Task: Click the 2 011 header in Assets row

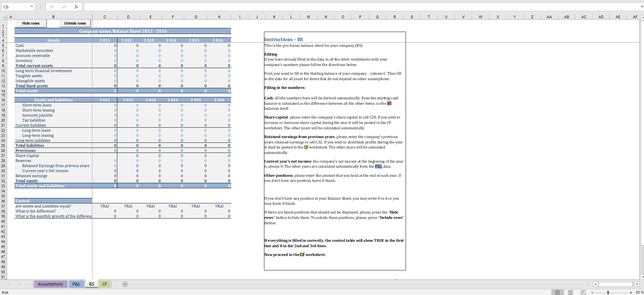Action: tap(105, 40)
